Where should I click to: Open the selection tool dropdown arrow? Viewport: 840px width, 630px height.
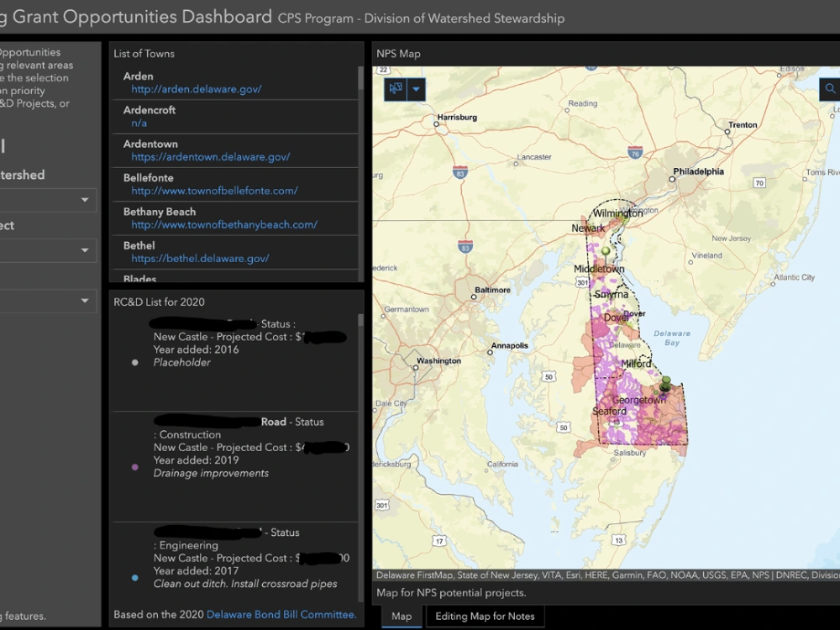417,89
